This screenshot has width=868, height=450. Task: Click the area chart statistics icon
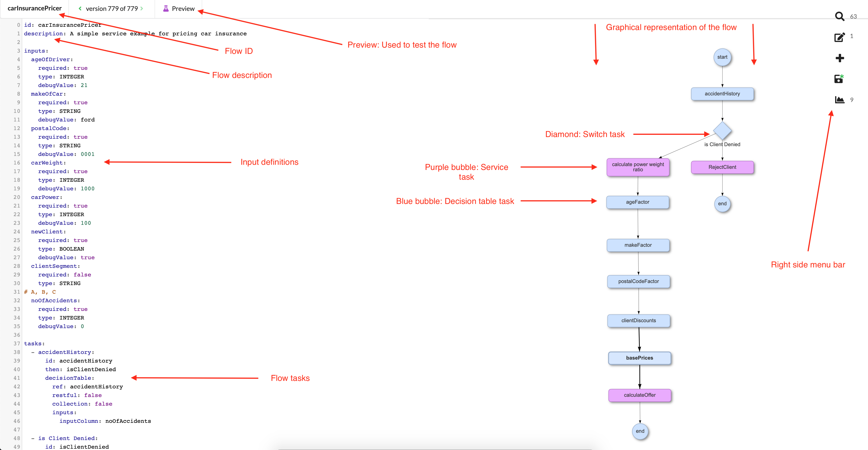click(839, 100)
